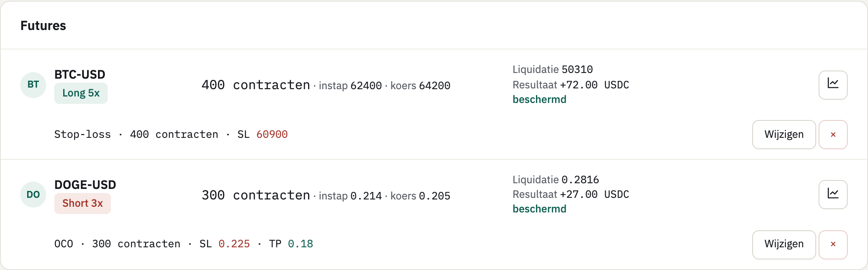
Task: Select the Long 5x badge
Action: click(x=81, y=93)
